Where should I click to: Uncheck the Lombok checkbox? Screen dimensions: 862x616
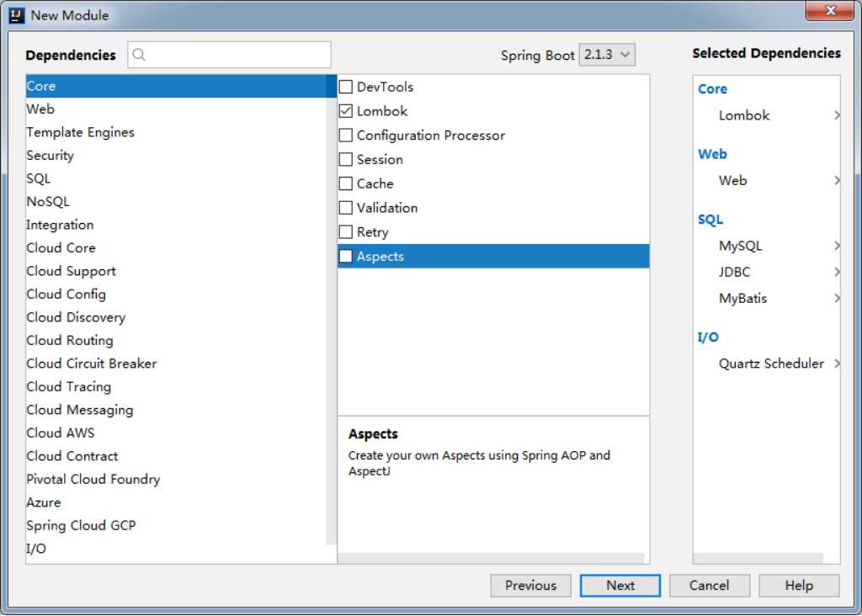point(346,111)
